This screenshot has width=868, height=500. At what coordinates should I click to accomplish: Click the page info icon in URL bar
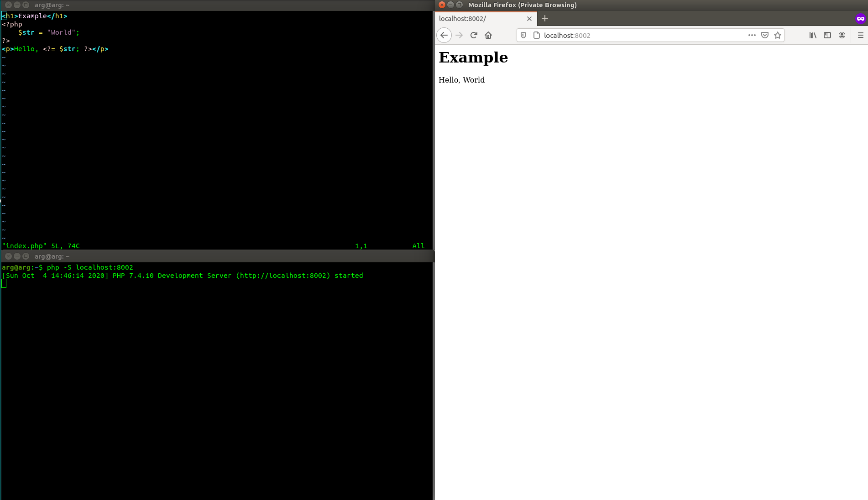coord(537,35)
